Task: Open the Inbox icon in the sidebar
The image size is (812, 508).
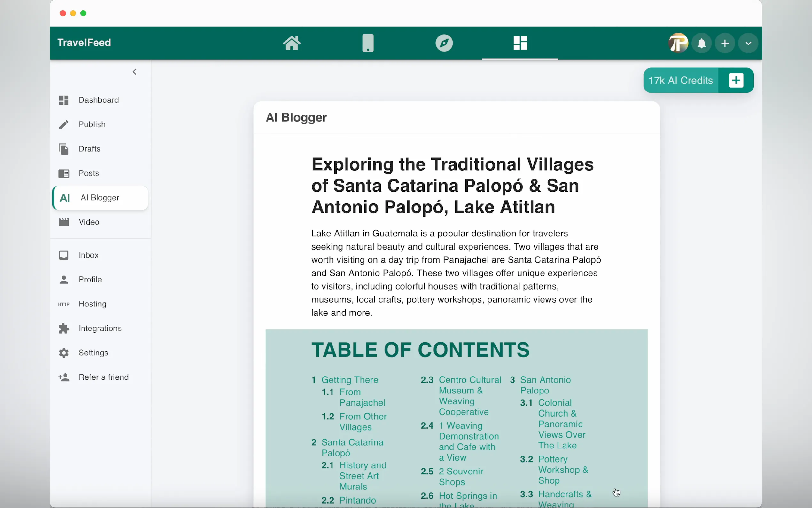Action: click(x=64, y=255)
